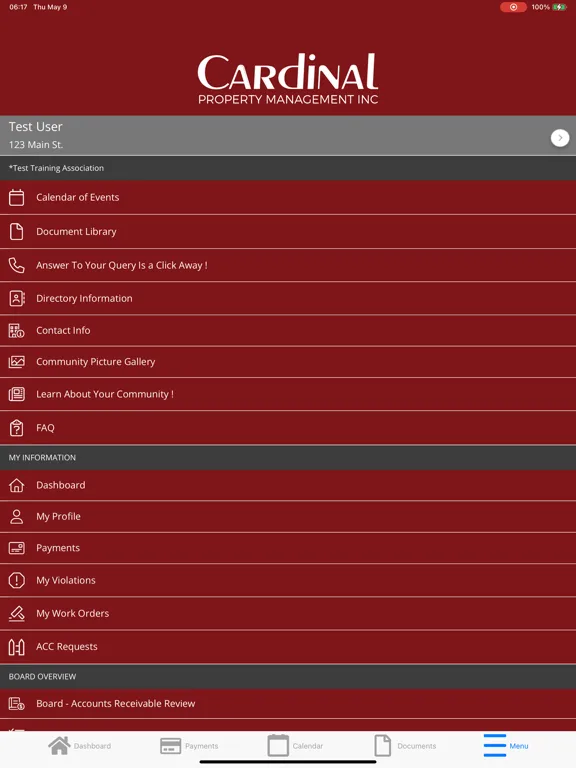Tap the picture icon beside Community Picture Gallery
Viewport: 576px width, 768px height.
16,361
